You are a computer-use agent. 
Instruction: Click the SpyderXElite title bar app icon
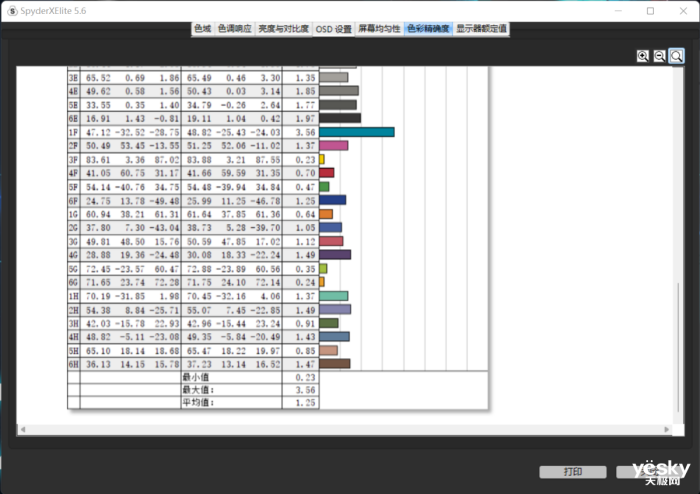8,10
